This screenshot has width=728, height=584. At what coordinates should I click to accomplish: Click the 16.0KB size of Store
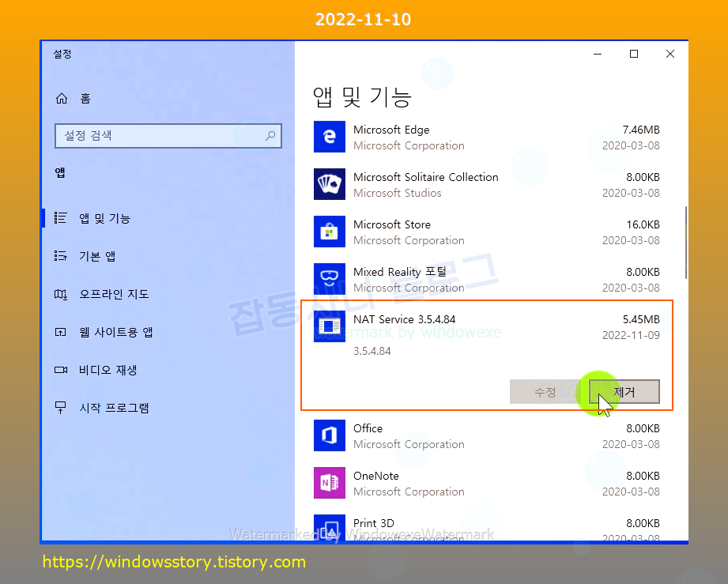[643, 224]
